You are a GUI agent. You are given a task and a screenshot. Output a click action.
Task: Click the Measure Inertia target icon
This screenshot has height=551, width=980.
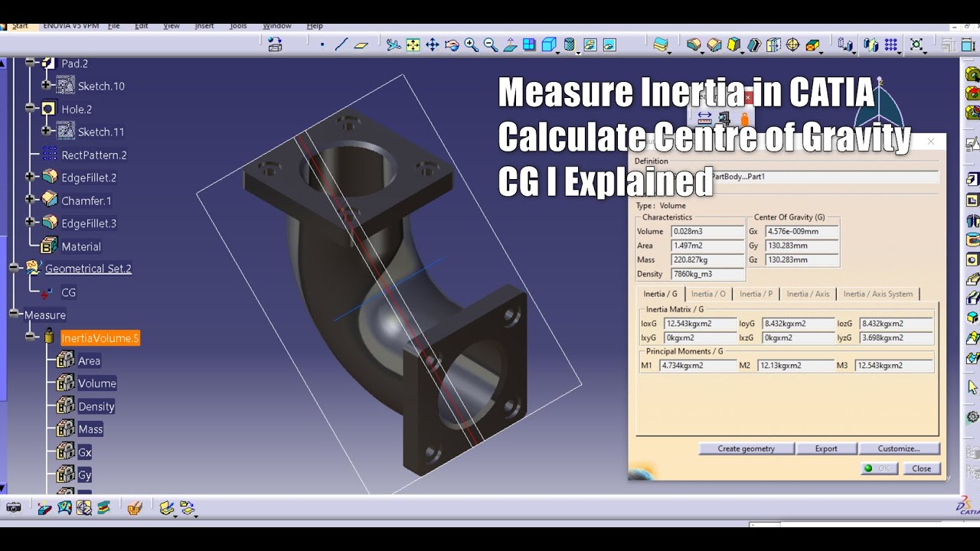792,45
